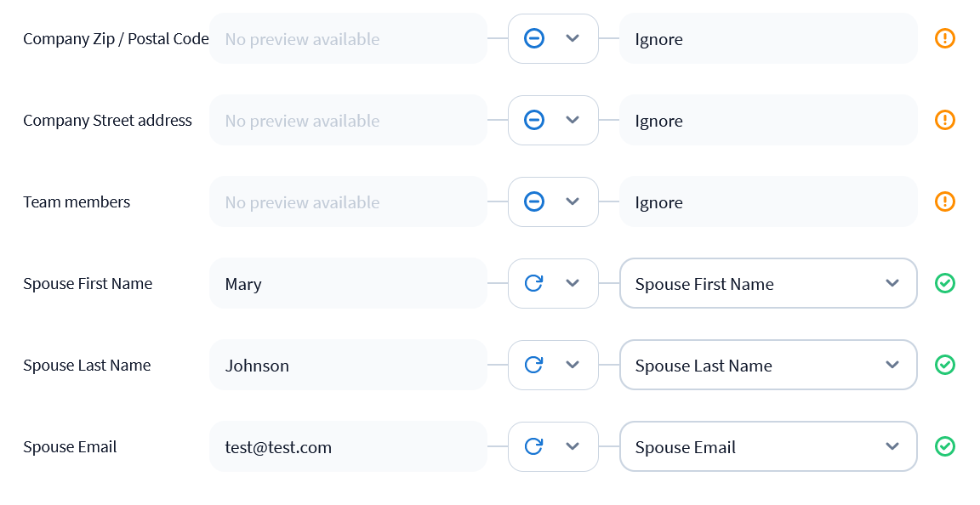Click the Mary preview value field
980x505 pixels.
(x=348, y=283)
